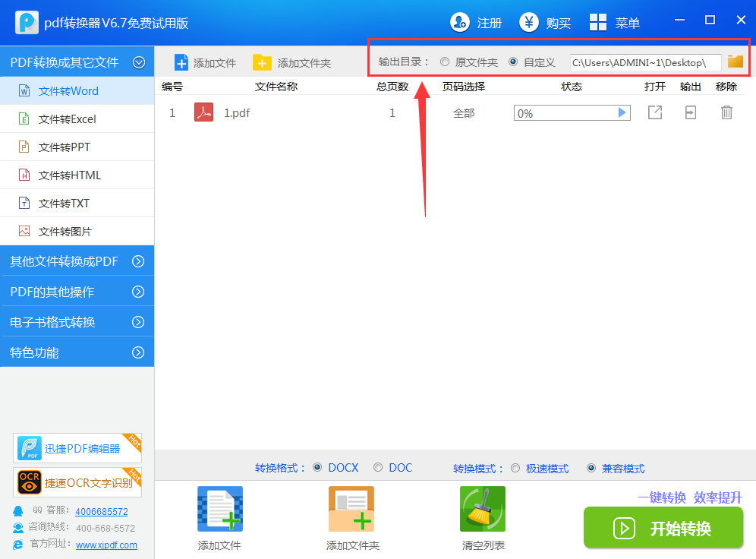This screenshot has width=756, height=559.
Task: Open converted file location via open icon
Action: point(654,112)
